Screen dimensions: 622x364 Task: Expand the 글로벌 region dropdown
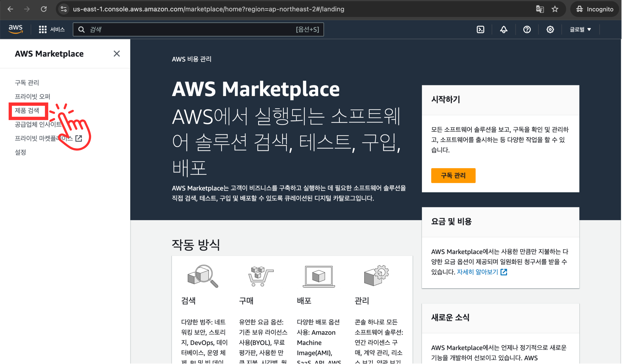tap(580, 30)
